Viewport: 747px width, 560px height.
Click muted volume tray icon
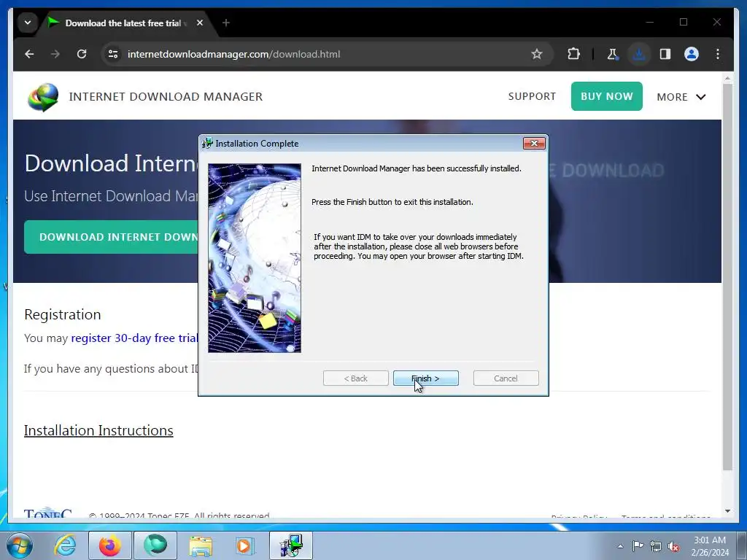[673, 546]
